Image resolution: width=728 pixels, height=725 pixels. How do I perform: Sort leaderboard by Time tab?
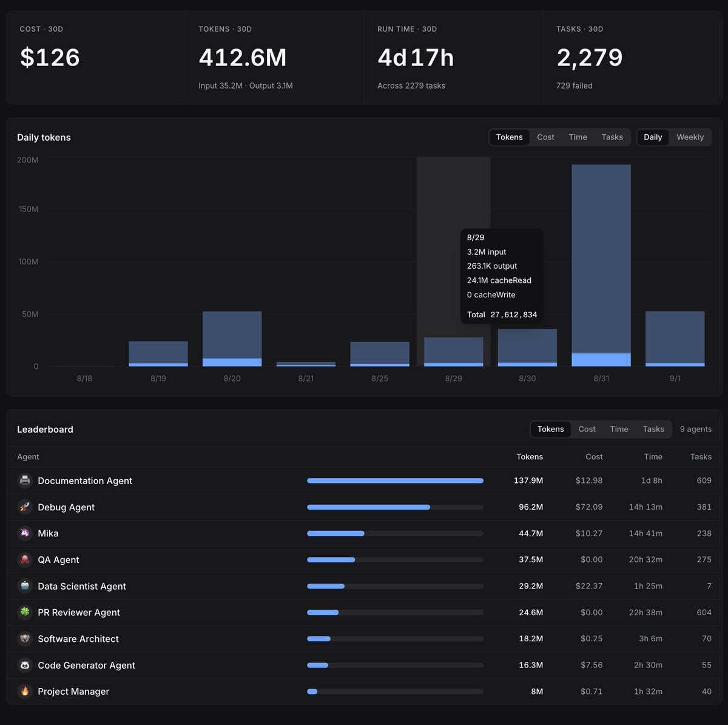[619, 429]
